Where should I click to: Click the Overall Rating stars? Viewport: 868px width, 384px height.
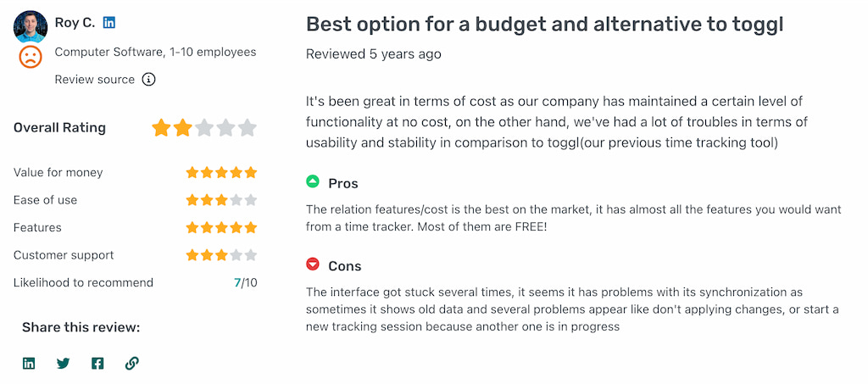pyautogui.click(x=204, y=128)
